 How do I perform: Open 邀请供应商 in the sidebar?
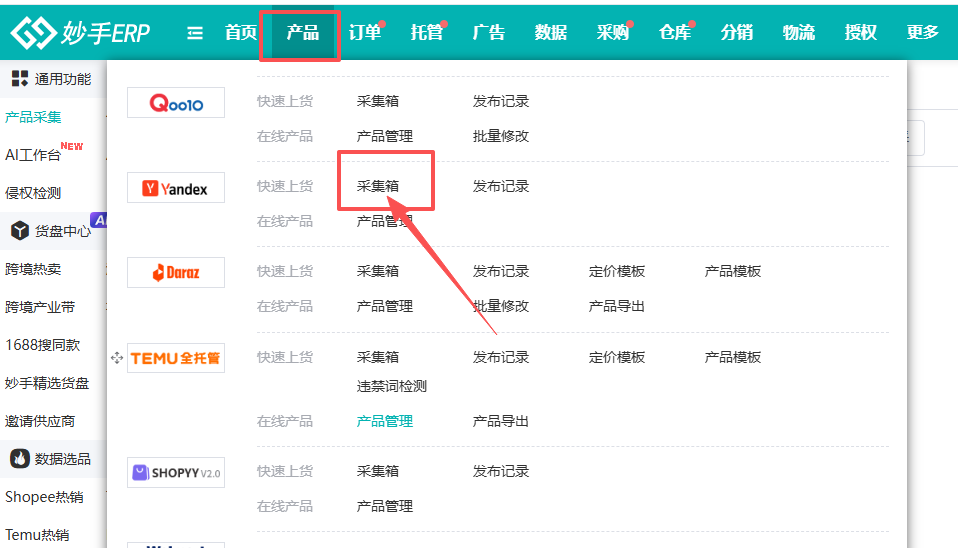coord(40,421)
